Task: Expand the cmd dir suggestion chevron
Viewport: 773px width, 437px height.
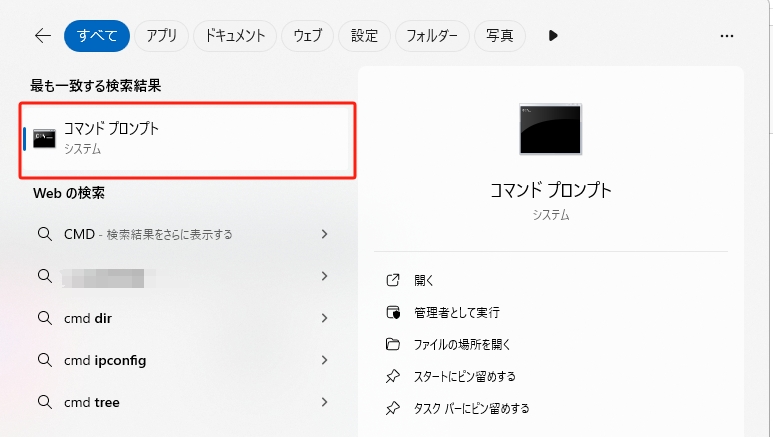Action: point(324,318)
